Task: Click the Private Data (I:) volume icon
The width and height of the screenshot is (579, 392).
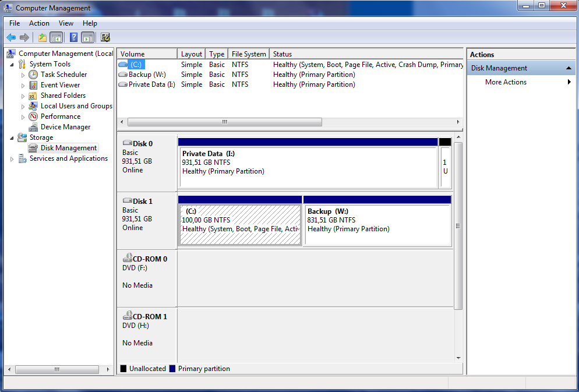Action: (123, 84)
